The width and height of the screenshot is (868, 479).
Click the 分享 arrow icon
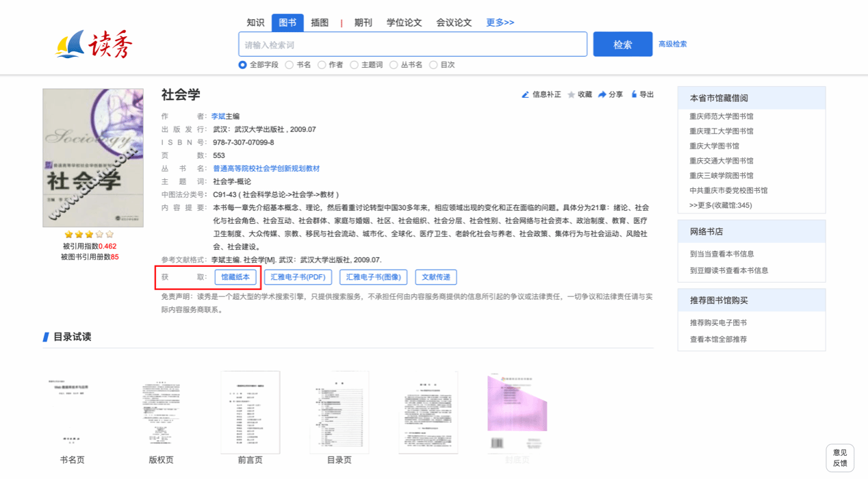[602, 95]
